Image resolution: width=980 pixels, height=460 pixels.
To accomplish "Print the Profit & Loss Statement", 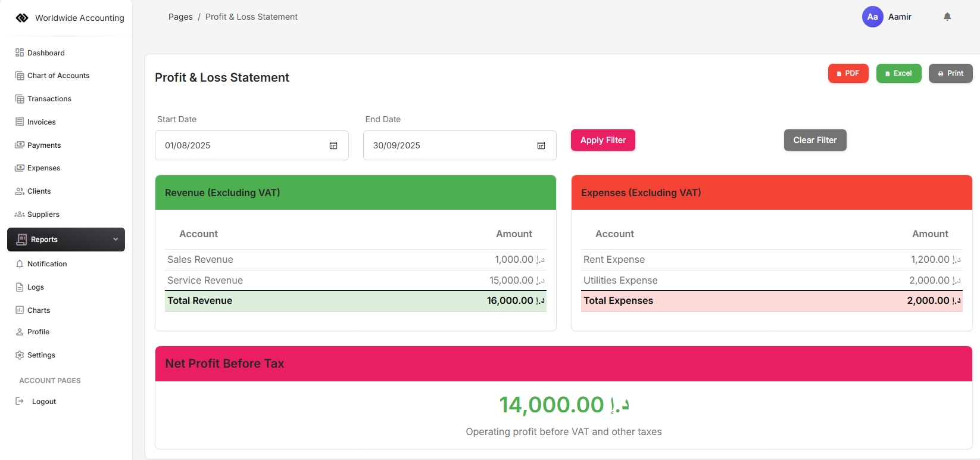I will click(950, 73).
